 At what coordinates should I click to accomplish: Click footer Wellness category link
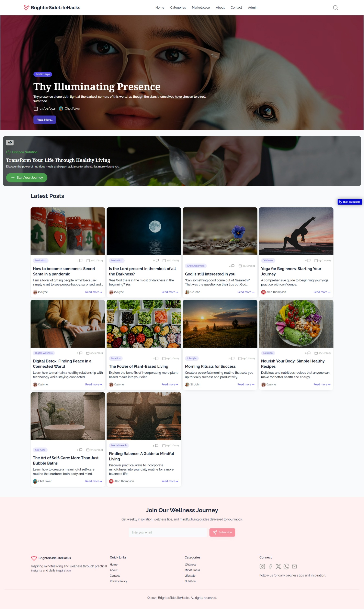point(190,565)
